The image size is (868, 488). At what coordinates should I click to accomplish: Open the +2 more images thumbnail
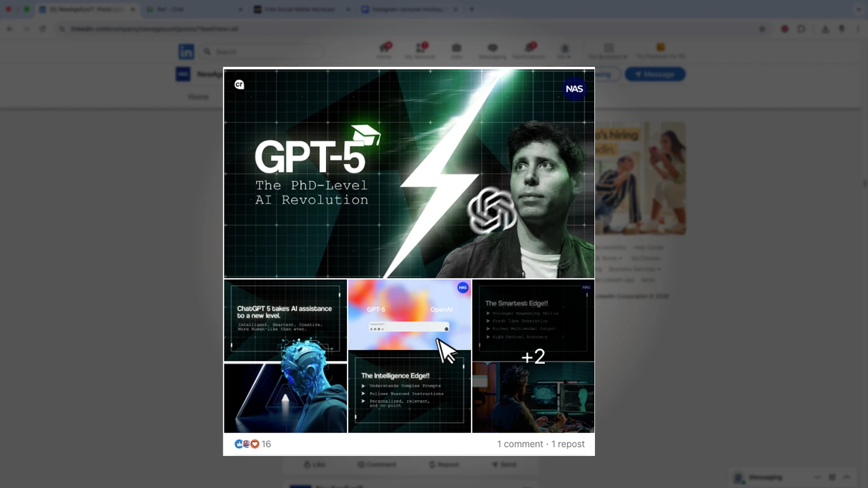click(x=533, y=356)
